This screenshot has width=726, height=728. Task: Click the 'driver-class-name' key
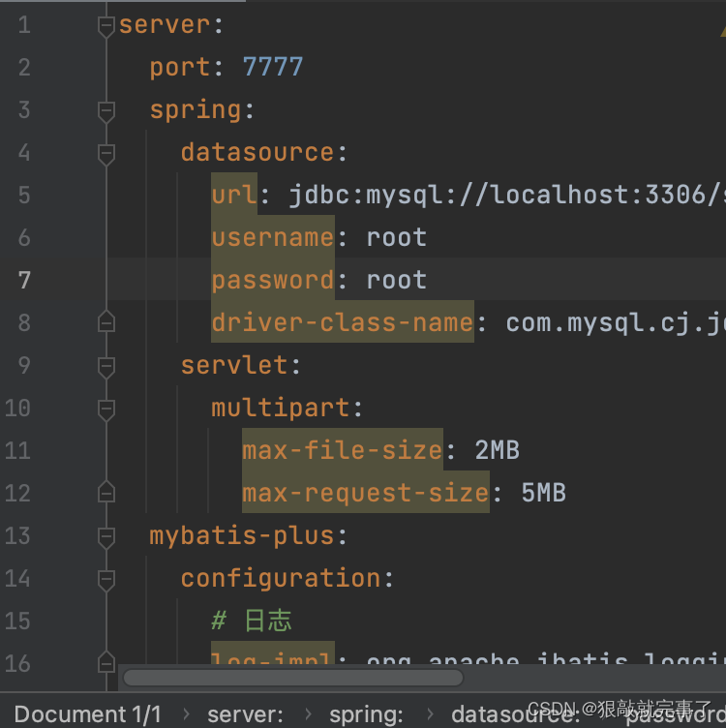click(343, 322)
